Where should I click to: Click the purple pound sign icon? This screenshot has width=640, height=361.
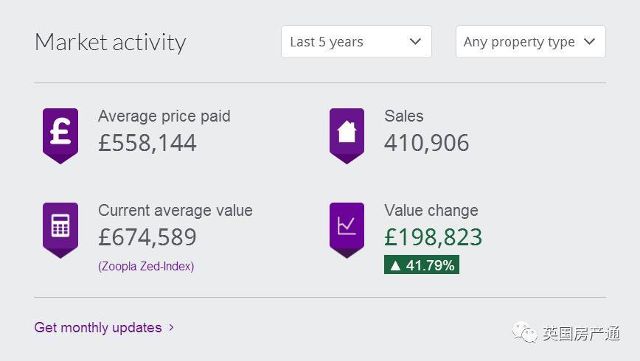[x=60, y=136]
